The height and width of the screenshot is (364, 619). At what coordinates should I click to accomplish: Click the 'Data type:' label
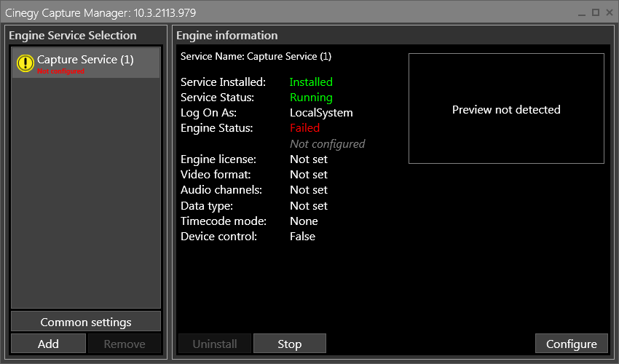click(x=207, y=206)
